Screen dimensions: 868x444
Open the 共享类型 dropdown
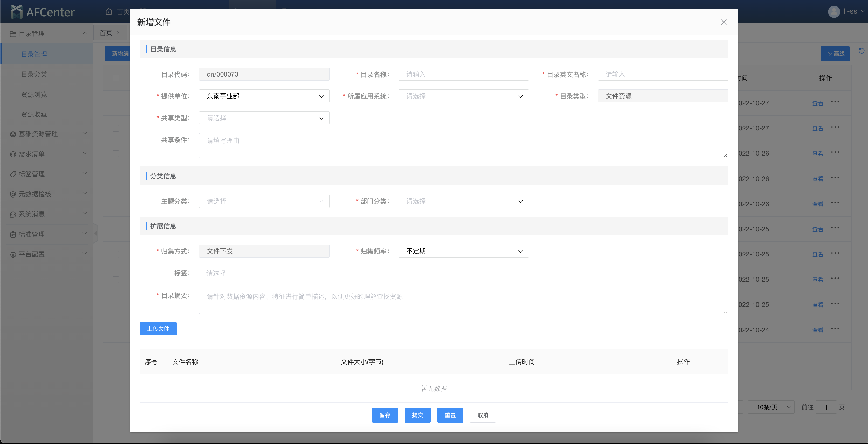click(264, 118)
